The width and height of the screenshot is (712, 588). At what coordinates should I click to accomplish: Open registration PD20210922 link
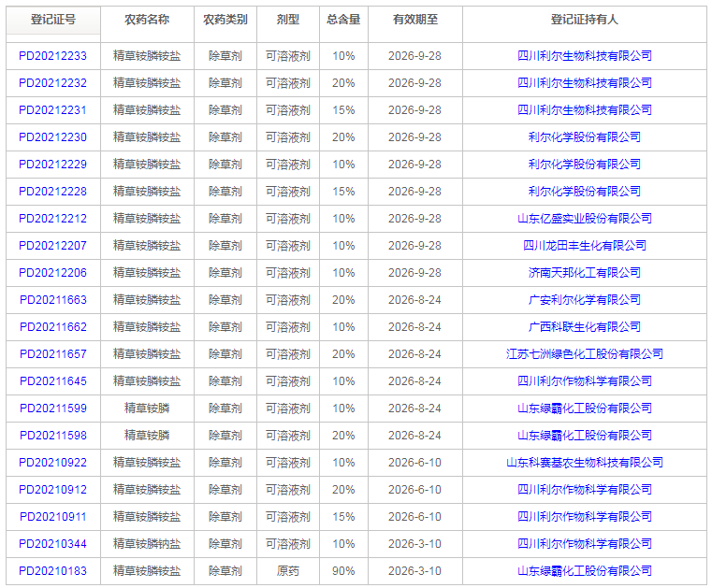[x=52, y=463]
